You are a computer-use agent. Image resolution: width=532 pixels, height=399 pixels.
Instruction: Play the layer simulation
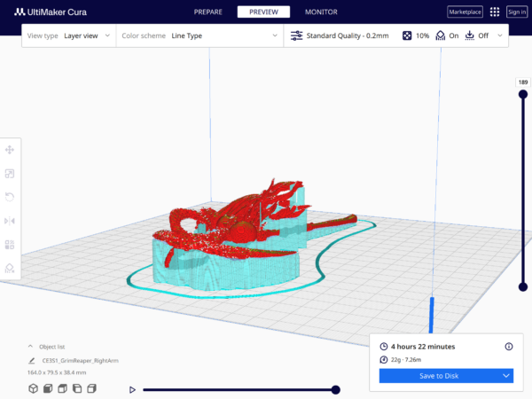pyautogui.click(x=132, y=389)
